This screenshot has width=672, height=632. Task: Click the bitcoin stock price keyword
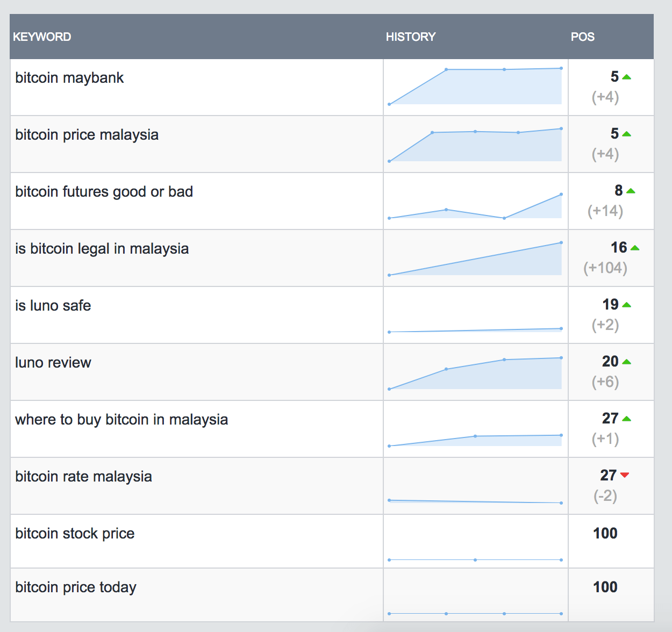pyautogui.click(x=75, y=534)
